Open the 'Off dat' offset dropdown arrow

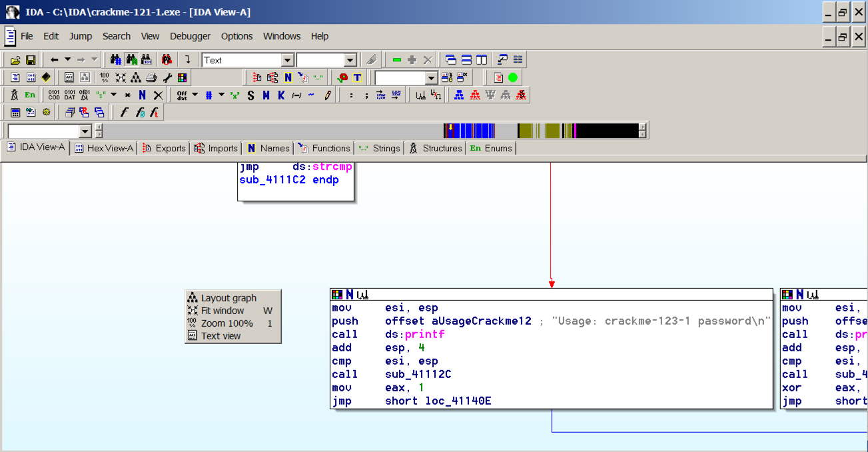coord(195,95)
